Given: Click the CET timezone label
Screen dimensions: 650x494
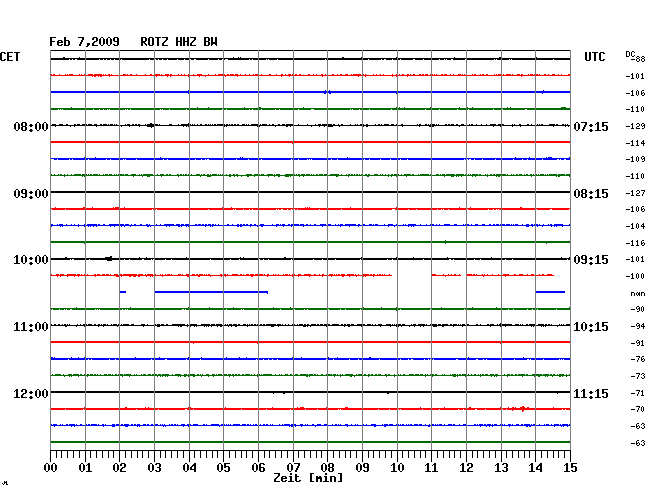Looking at the screenshot, I should 10,57.
